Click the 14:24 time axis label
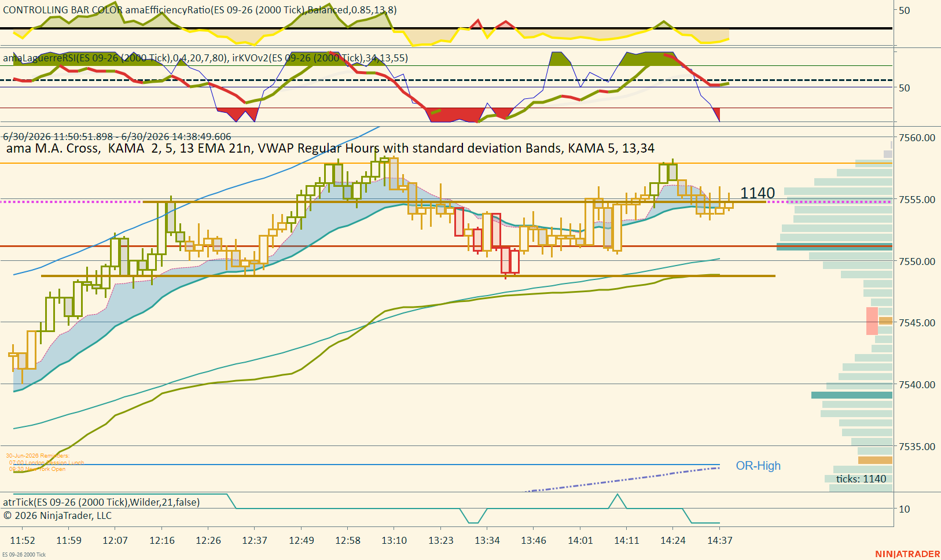The width and height of the screenshot is (941, 560). pos(673,540)
